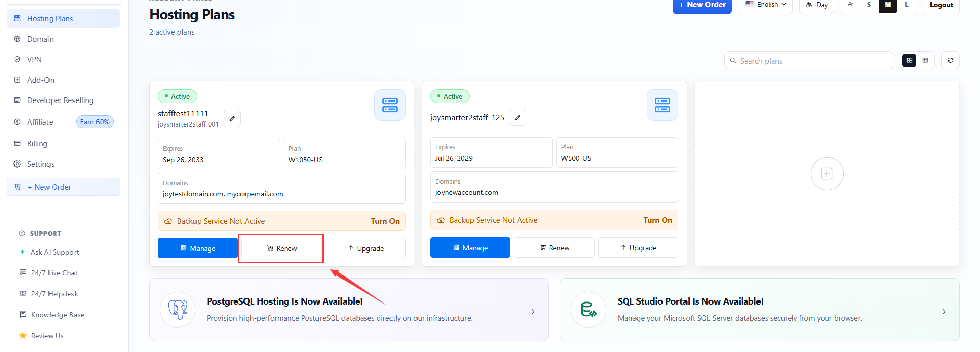Click chevron on SQL Studio banner
The width and height of the screenshot is (980, 352).
[x=944, y=312]
